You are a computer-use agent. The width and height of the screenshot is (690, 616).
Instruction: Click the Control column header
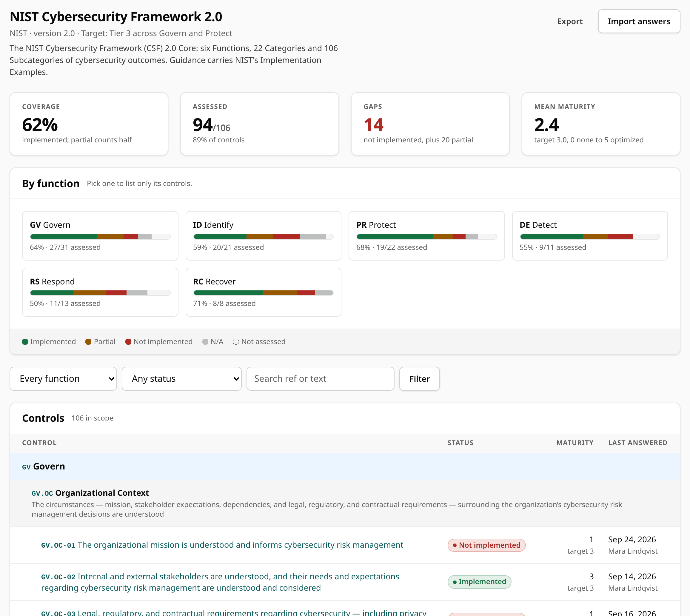[x=39, y=443]
